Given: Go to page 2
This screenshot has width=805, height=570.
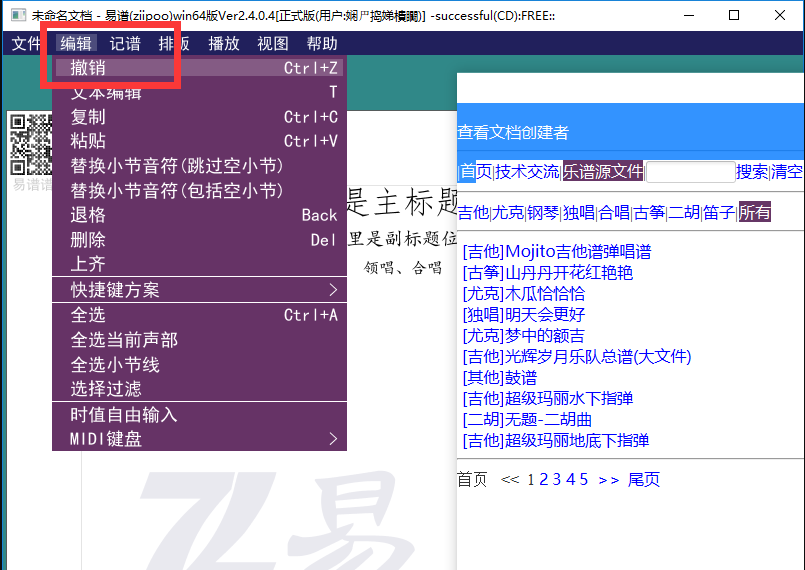Looking at the screenshot, I should coord(543,479).
